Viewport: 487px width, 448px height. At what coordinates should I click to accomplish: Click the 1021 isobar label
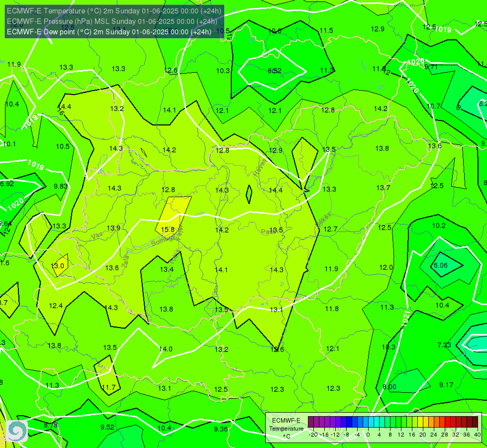(406, 318)
